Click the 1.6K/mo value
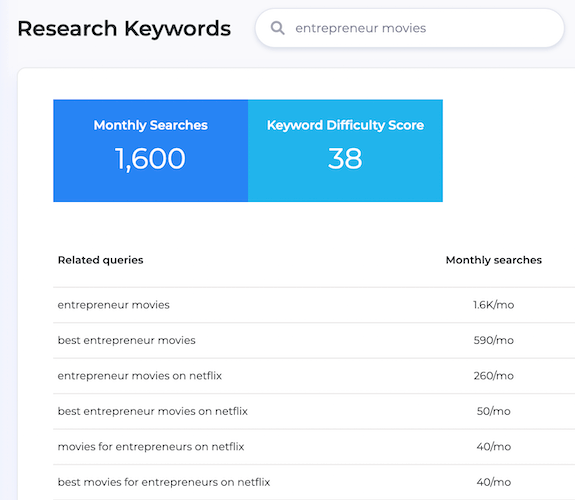Viewport: 575px width, 500px height. coord(494,305)
